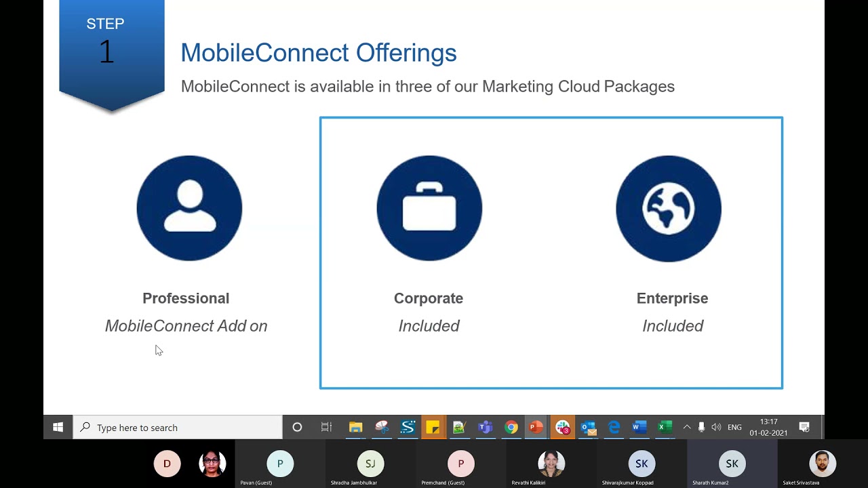Click the ENG language indicator
The image size is (868, 488).
pyautogui.click(x=734, y=428)
